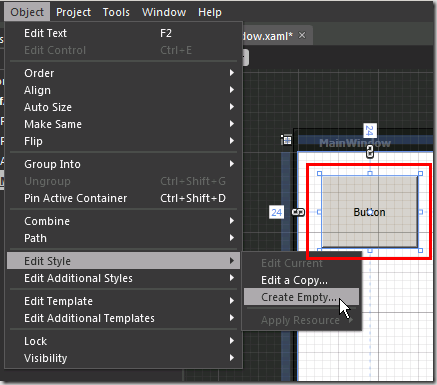Click the top margin value 24
The height and width of the screenshot is (385, 437).
[370, 131]
